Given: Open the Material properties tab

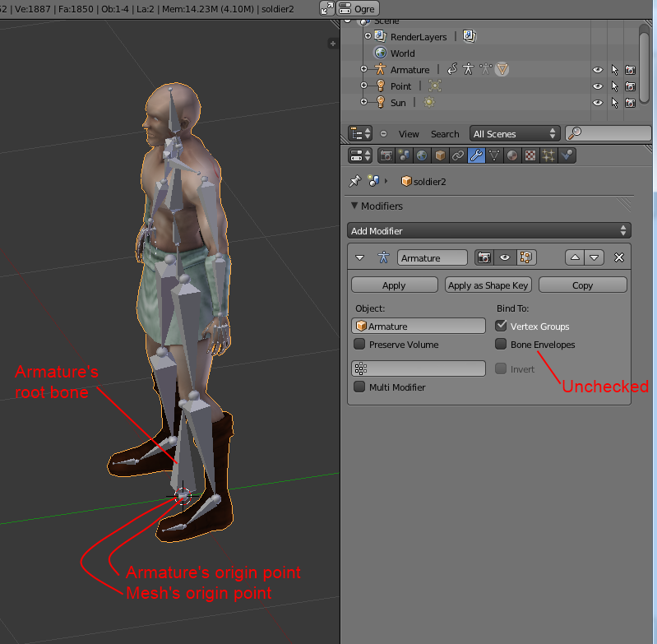Looking at the screenshot, I should coord(512,155).
